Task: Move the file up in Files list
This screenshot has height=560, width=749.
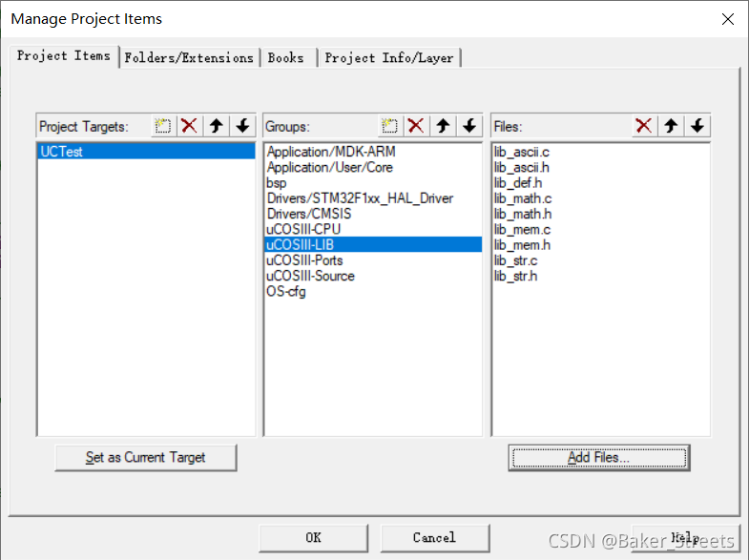Action: [x=671, y=126]
